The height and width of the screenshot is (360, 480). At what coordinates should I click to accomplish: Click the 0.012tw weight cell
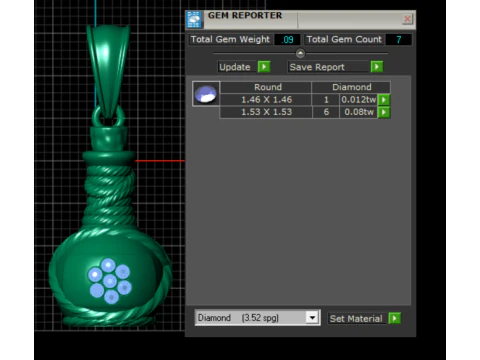359,100
